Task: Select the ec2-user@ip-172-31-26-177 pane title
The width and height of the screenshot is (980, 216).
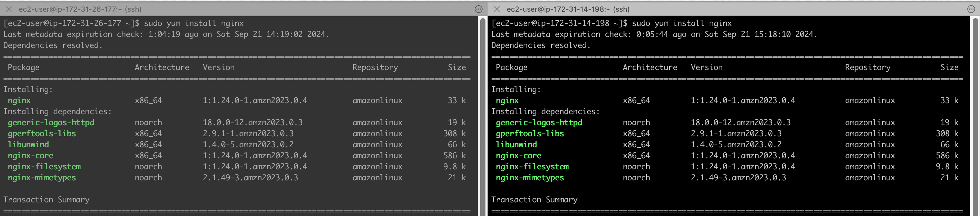Action: click(x=80, y=9)
